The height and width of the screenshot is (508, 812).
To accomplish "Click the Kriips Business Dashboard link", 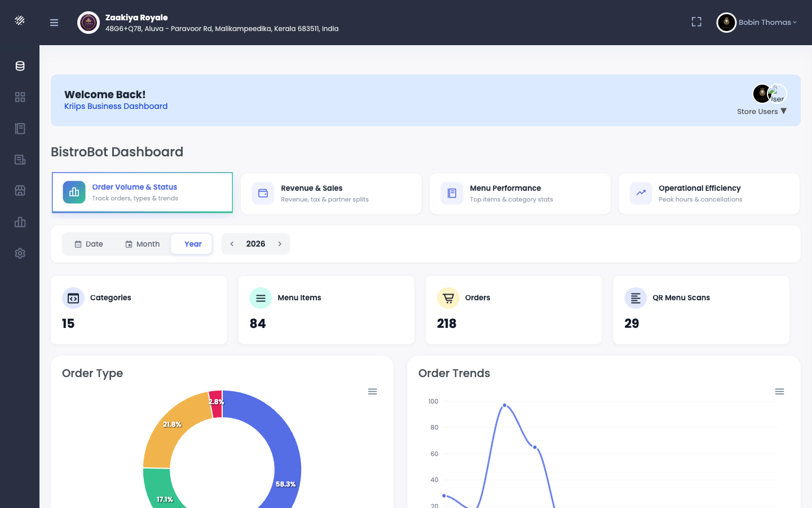I will pyautogui.click(x=116, y=106).
